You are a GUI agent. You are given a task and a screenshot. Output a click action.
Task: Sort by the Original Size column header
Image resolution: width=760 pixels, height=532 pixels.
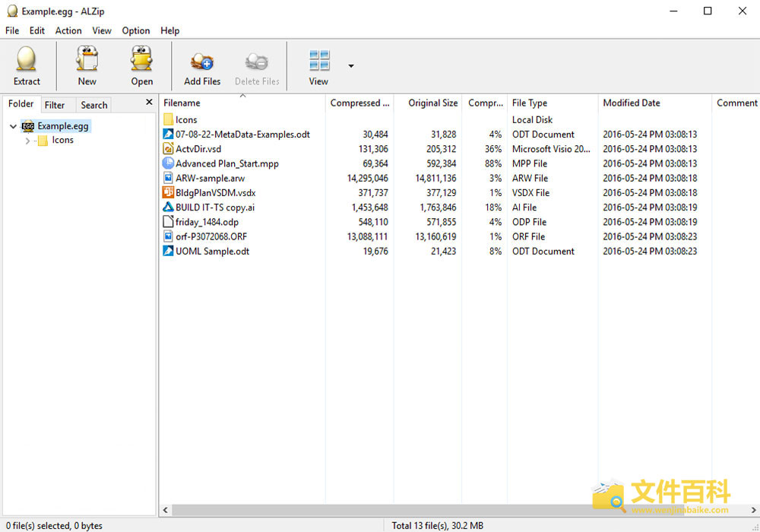[x=428, y=103]
